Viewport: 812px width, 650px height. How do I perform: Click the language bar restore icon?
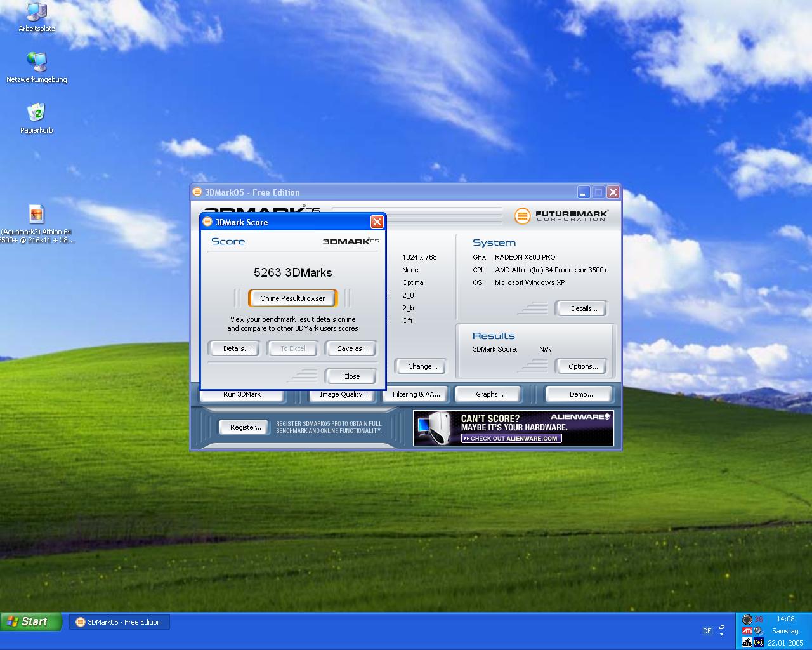(722, 627)
